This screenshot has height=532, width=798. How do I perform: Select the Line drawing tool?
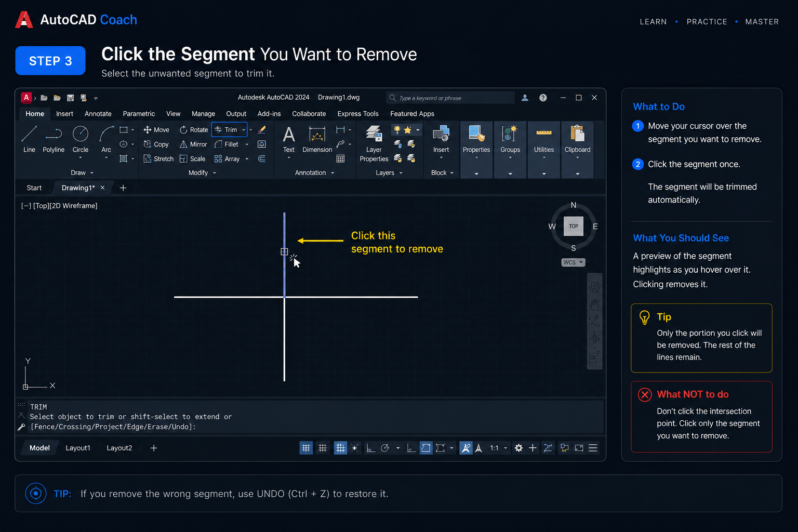coord(29,139)
